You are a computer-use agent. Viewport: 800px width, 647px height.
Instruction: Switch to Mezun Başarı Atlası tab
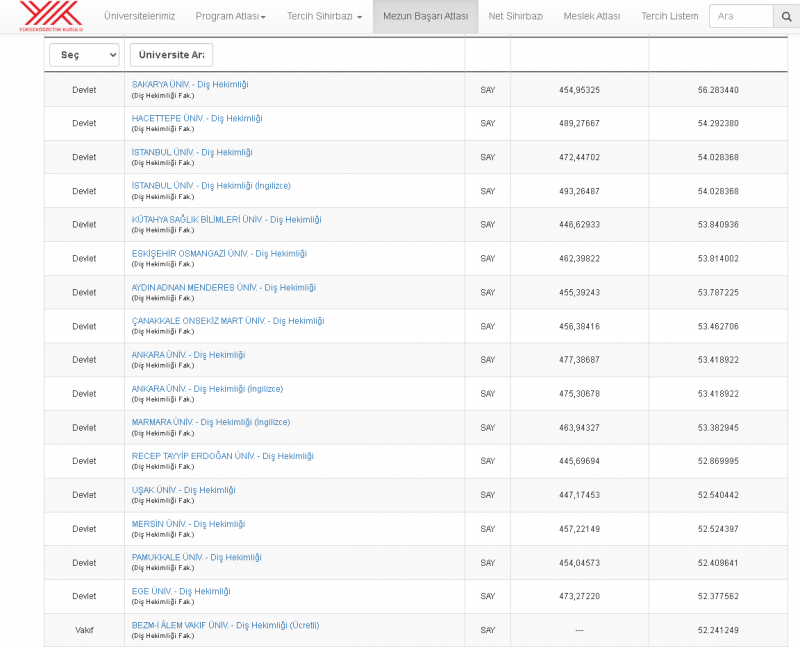(425, 17)
